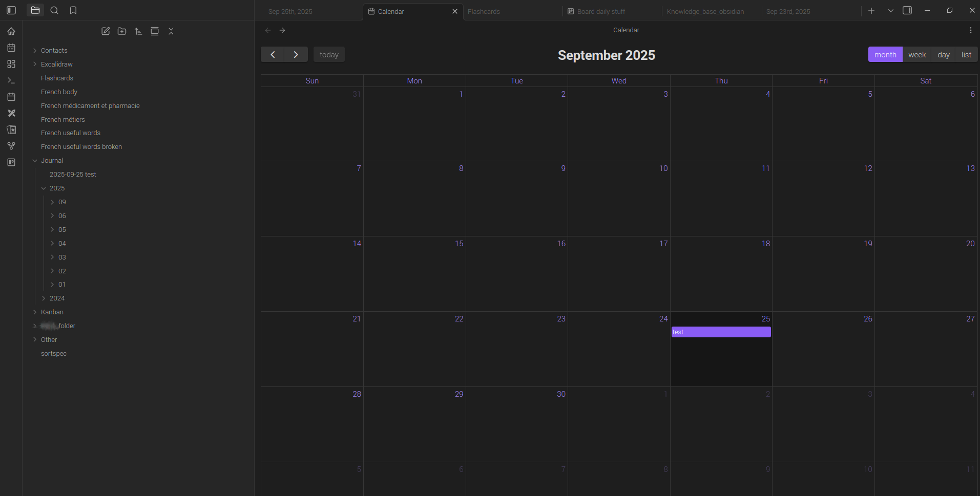Collapse all folders in the file explorer

tap(171, 31)
